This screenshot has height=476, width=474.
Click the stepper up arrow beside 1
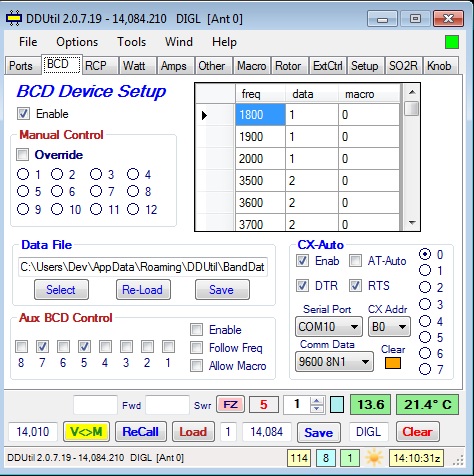tap(317, 401)
